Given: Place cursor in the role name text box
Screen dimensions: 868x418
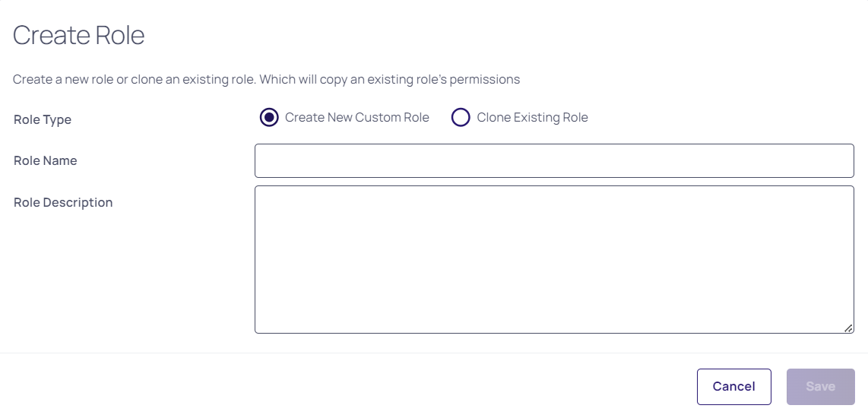Looking at the screenshot, I should click(x=554, y=161).
